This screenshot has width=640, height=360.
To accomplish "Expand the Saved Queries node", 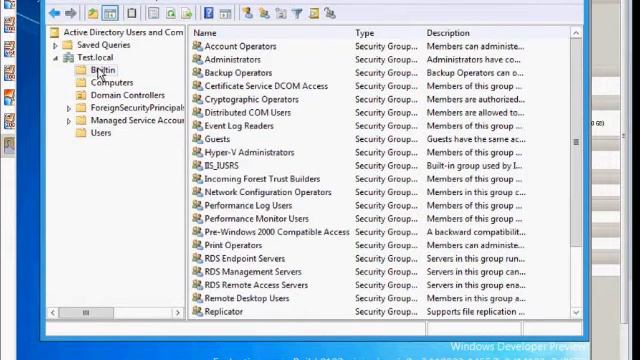I will [x=55, y=46].
